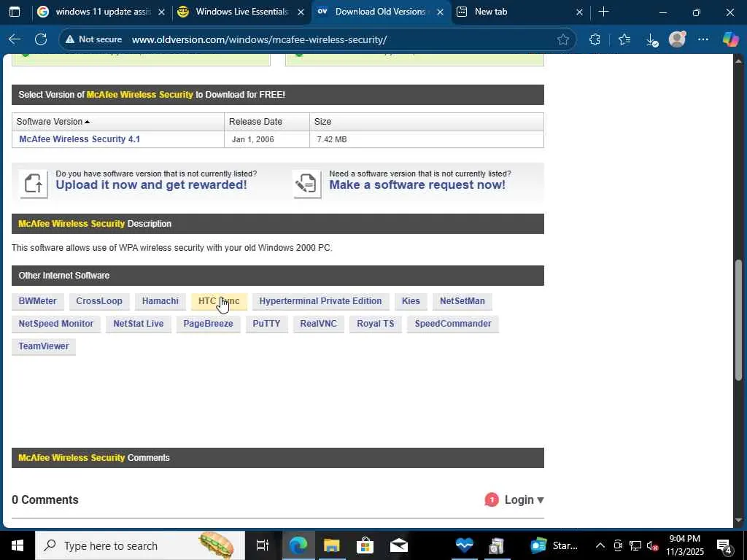The width and height of the screenshot is (747, 560).
Task: Open the CrossLoop software link
Action: pyautogui.click(x=99, y=301)
